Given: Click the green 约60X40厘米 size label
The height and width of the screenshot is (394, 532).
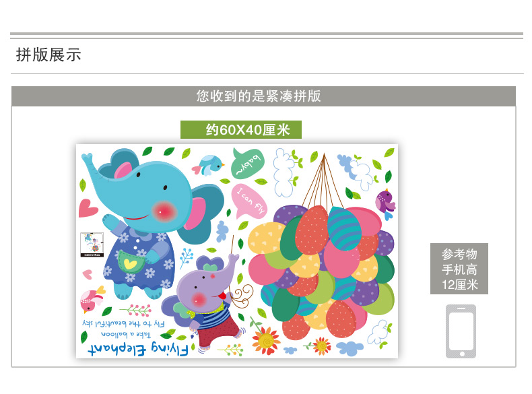Looking at the screenshot, I should (x=241, y=129).
